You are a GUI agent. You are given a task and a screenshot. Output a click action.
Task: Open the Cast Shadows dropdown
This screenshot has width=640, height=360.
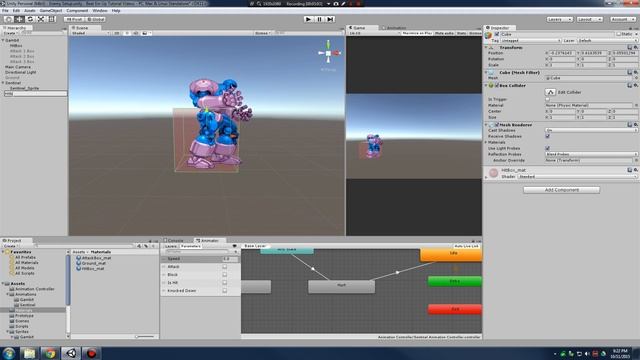(591, 130)
